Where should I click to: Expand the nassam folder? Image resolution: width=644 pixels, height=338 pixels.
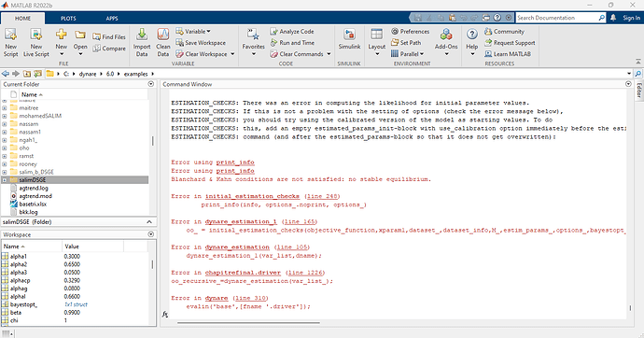4,124
